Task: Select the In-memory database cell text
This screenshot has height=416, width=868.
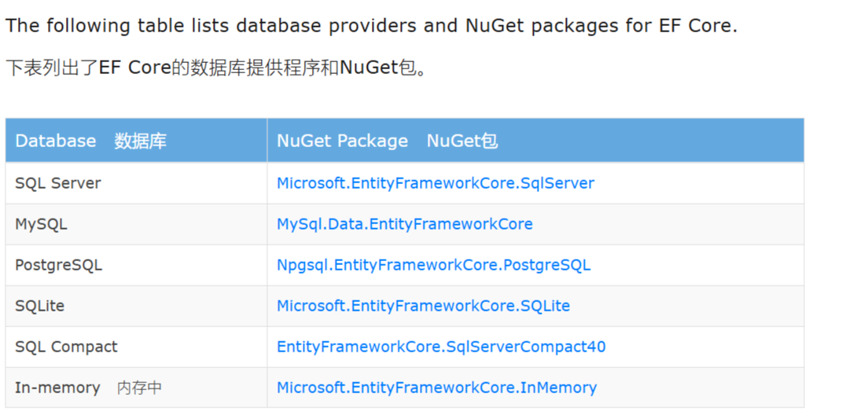Action: 57,388
